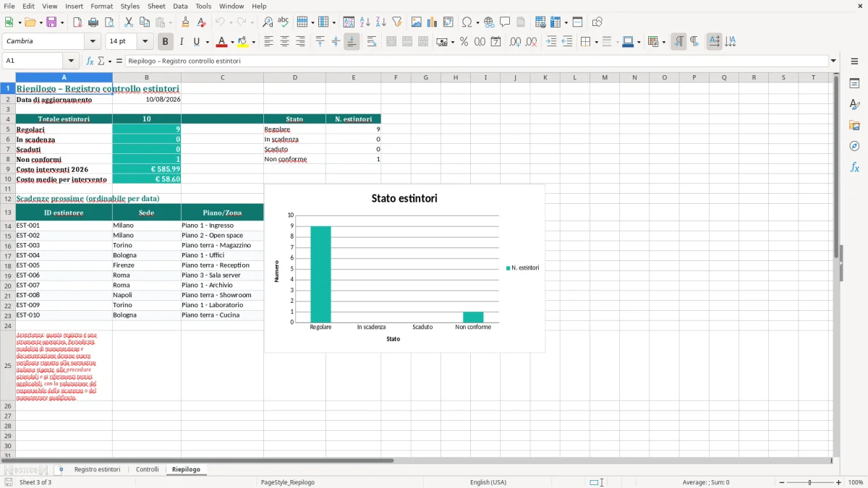The image size is (868, 488).
Task: Toggle Wrap Text button
Action: point(371,42)
